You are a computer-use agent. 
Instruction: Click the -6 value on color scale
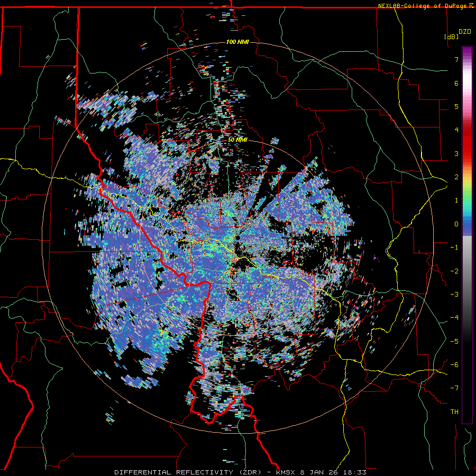pyautogui.click(x=454, y=365)
